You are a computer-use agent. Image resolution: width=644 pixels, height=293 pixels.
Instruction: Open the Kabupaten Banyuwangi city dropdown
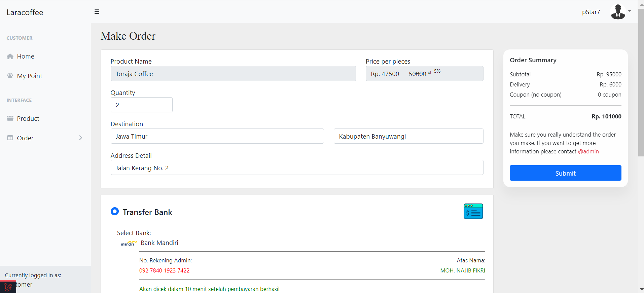(408, 136)
